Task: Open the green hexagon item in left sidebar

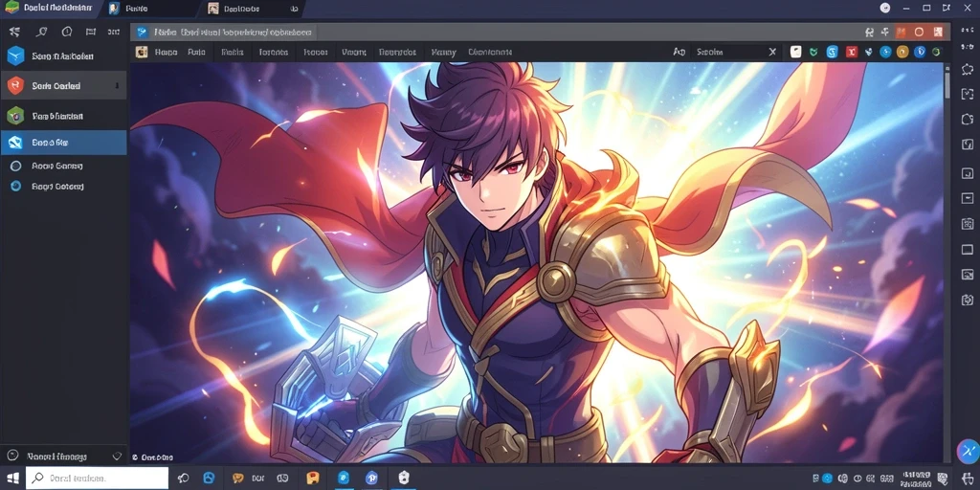Action: coord(64,116)
